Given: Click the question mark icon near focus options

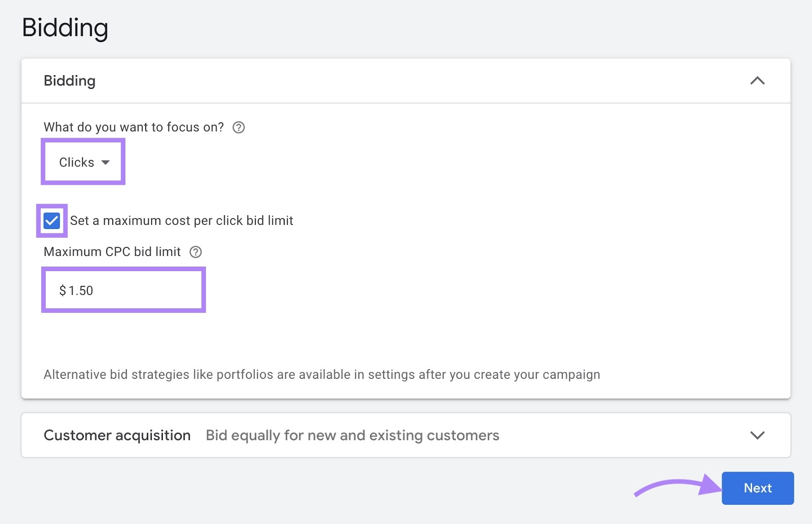Looking at the screenshot, I should pyautogui.click(x=239, y=127).
